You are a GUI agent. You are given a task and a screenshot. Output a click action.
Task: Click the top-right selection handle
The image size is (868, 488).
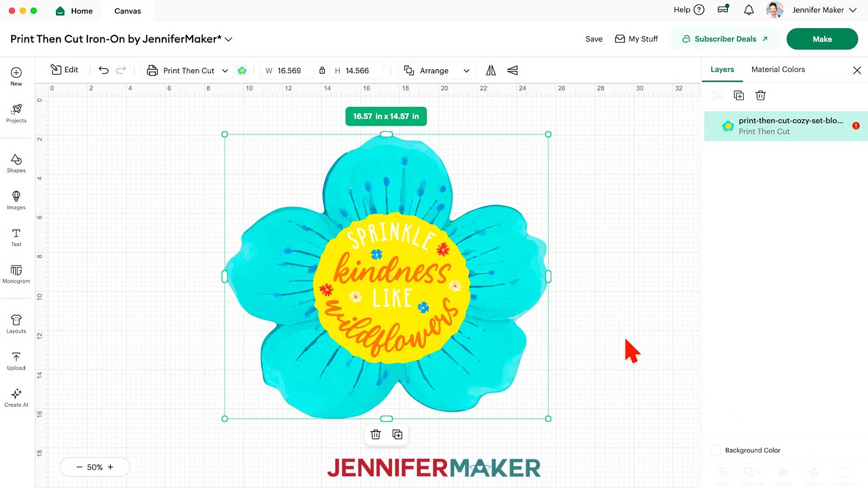[x=548, y=134]
